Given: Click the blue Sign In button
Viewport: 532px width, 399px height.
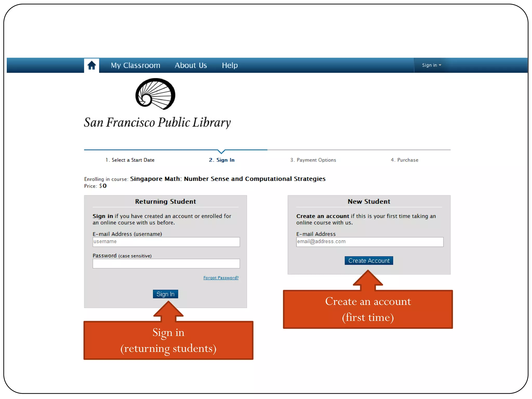Looking at the screenshot, I should point(165,294).
